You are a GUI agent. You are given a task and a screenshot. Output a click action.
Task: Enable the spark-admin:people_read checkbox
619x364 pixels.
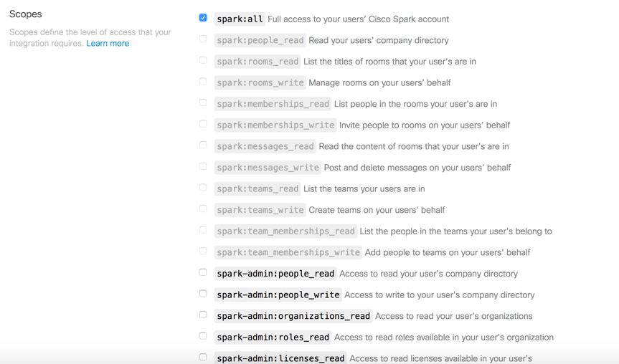click(203, 272)
